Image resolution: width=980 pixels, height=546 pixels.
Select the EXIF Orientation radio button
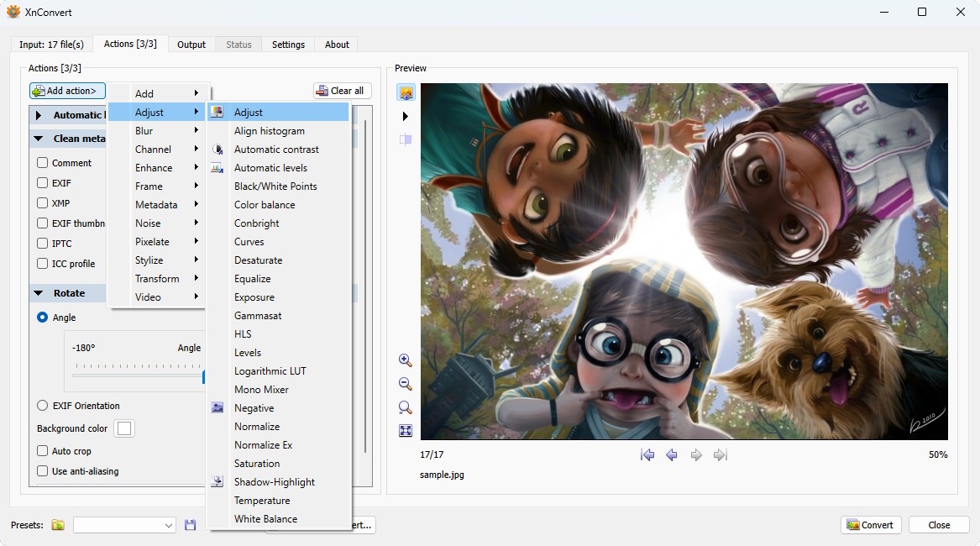[43, 405]
